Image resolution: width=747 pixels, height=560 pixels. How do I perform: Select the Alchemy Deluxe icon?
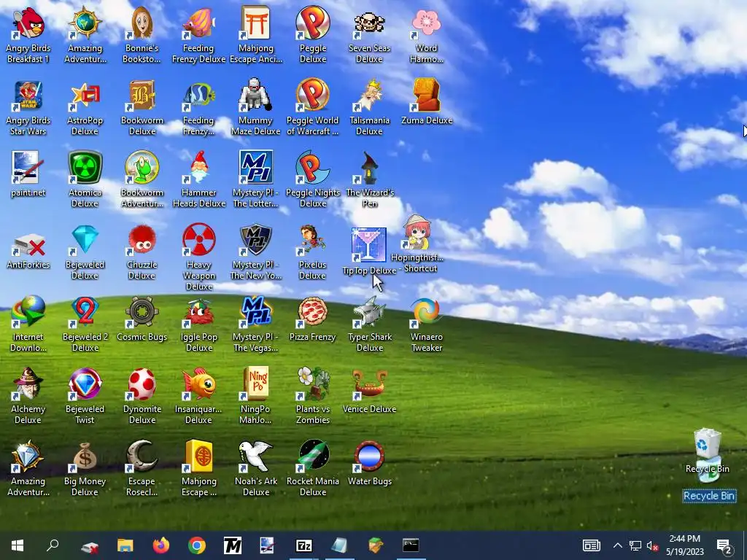(x=28, y=384)
